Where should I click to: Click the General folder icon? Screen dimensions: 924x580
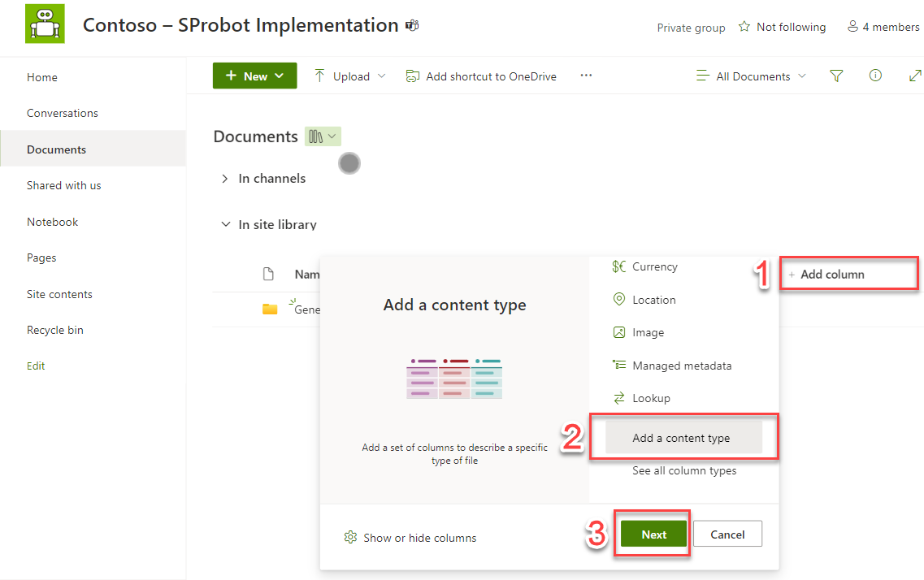270,309
